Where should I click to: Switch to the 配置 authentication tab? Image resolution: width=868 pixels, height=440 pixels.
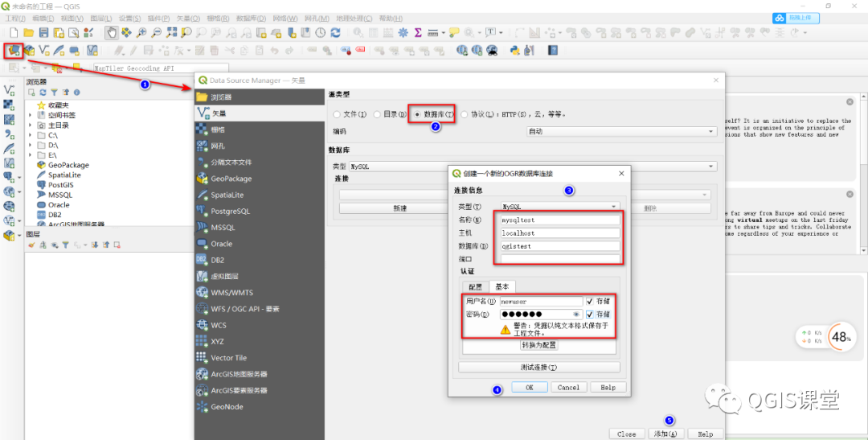click(x=476, y=286)
